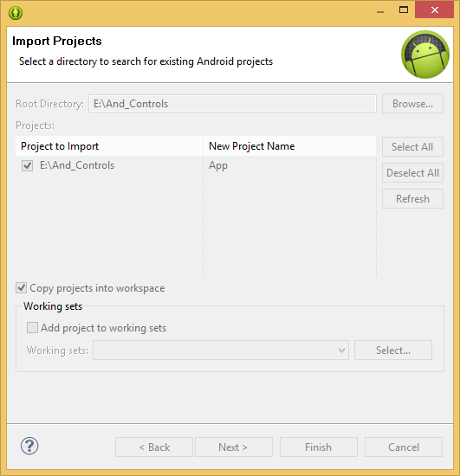Viewport: 460px width, 476px height.
Task: Uncheck the E:\And_Controls project checkbox
Action: pos(28,166)
